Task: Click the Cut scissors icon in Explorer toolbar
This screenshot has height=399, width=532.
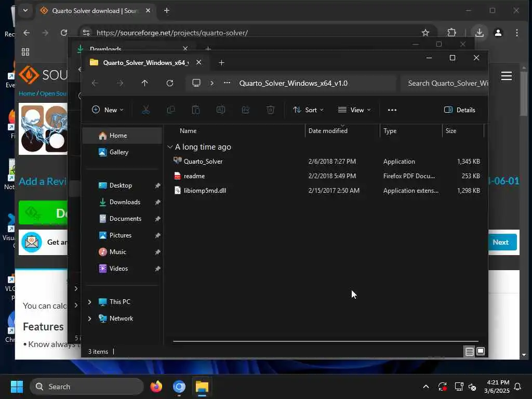Action: point(145,110)
